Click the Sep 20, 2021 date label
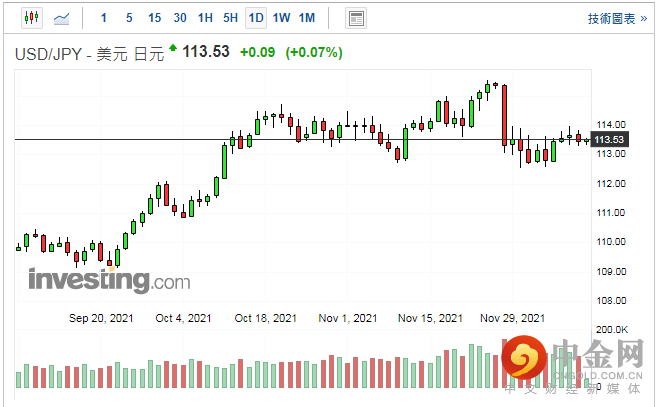 coord(101,318)
